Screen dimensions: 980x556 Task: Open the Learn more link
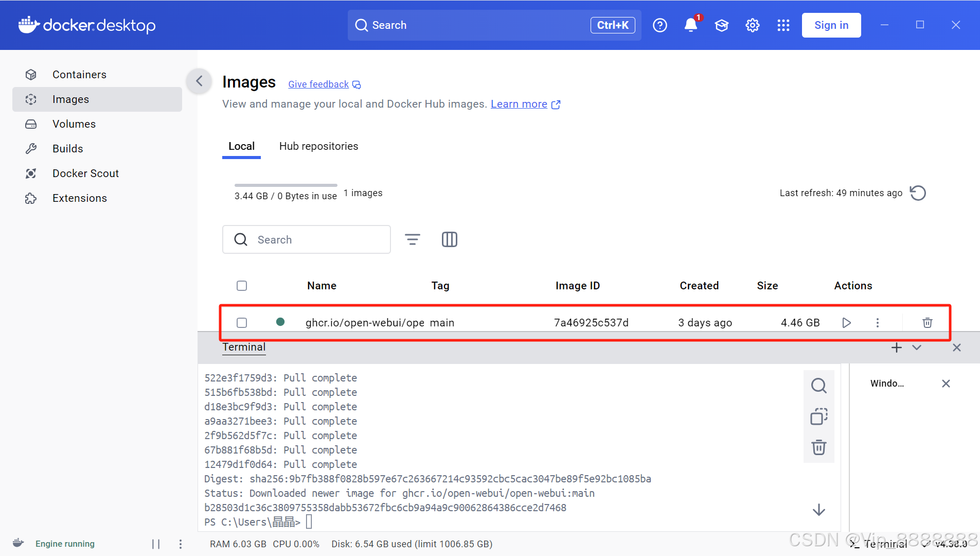pyautogui.click(x=525, y=104)
